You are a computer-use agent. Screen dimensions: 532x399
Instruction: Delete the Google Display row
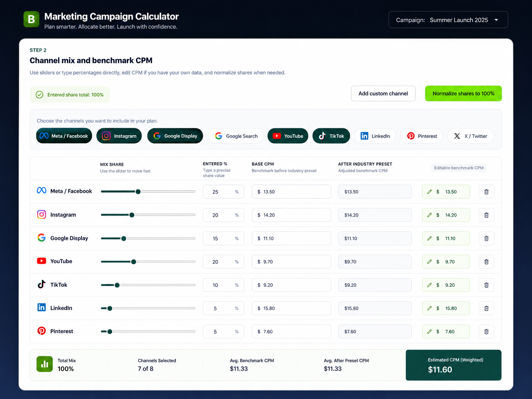click(x=486, y=238)
